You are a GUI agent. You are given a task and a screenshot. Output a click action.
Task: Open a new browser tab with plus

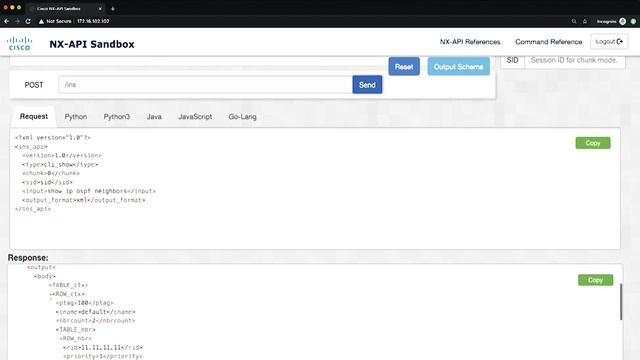[113, 9]
